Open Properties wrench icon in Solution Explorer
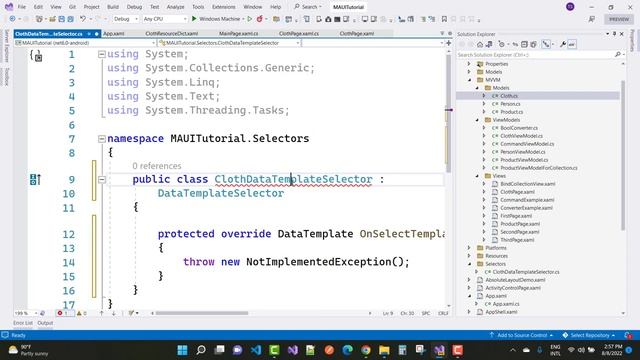This screenshot has height=360, width=640. (x=563, y=44)
